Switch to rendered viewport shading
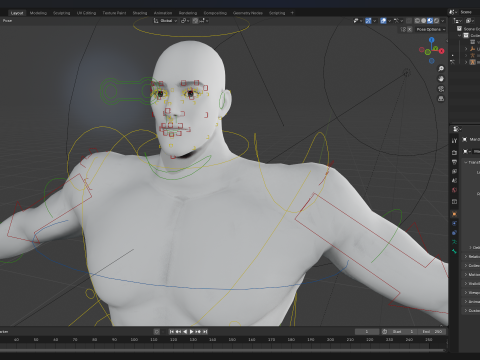The width and height of the screenshot is (480, 360). 436,21
